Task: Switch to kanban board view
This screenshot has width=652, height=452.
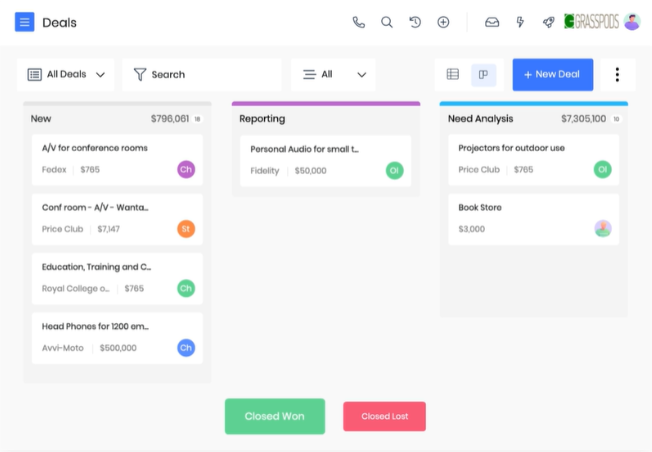Action: pyautogui.click(x=483, y=74)
